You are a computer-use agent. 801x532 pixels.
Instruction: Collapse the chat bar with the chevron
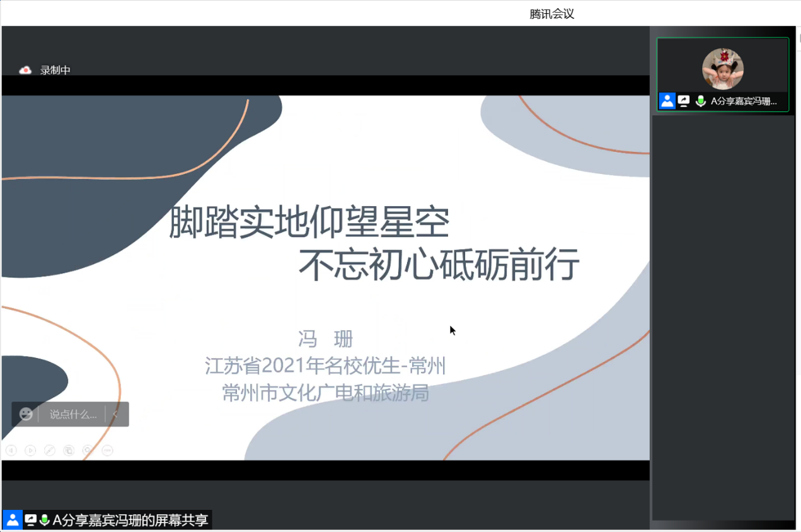coord(115,414)
